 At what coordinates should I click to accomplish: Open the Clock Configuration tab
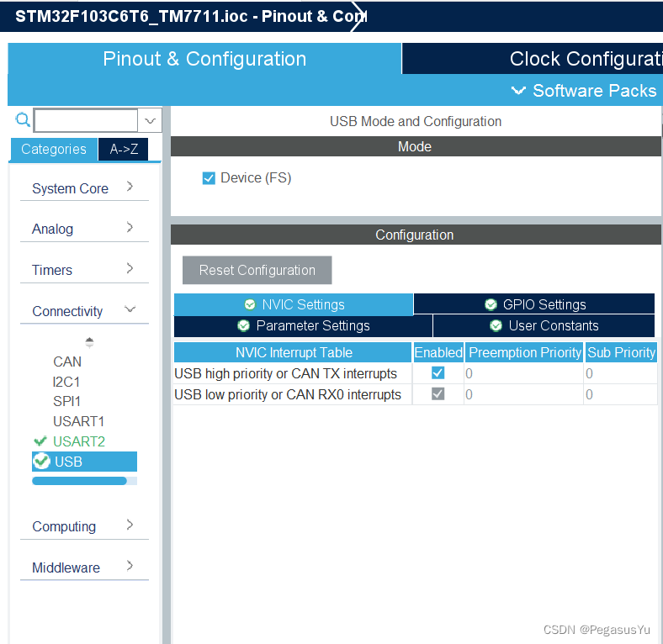click(533, 58)
